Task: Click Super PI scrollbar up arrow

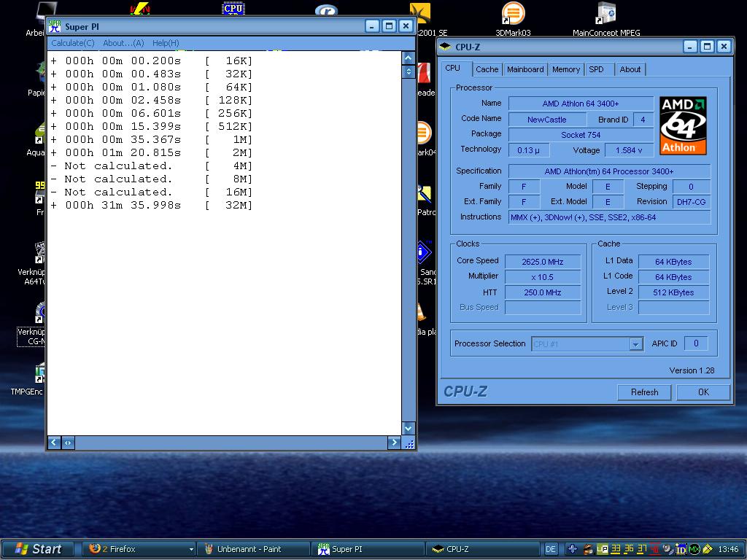Action: tap(409, 58)
